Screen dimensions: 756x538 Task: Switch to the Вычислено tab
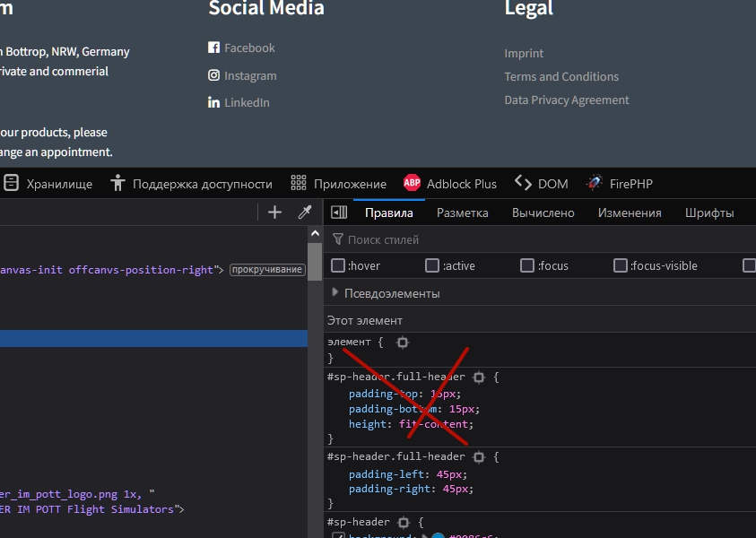pos(543,213)
